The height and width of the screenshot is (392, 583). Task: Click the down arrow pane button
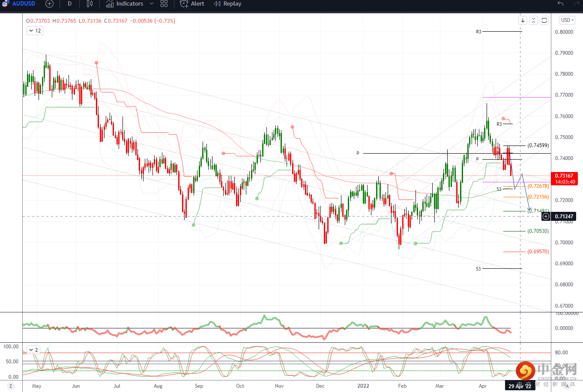click(x=523, y=20)
